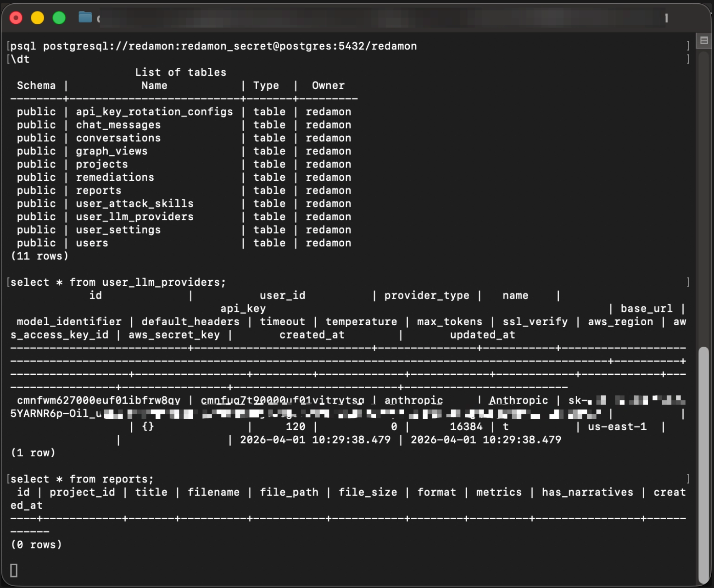Click the timeout value 120

[x=296, y=427]
